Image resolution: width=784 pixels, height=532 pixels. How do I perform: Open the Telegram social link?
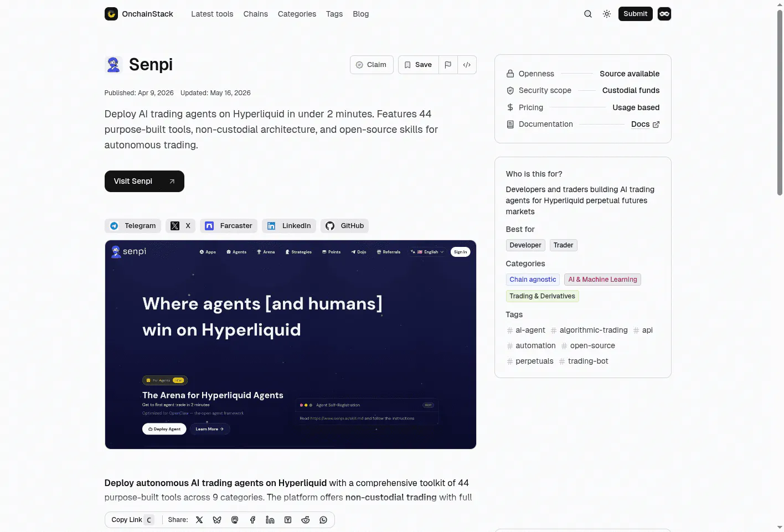[x=133, y=226]
